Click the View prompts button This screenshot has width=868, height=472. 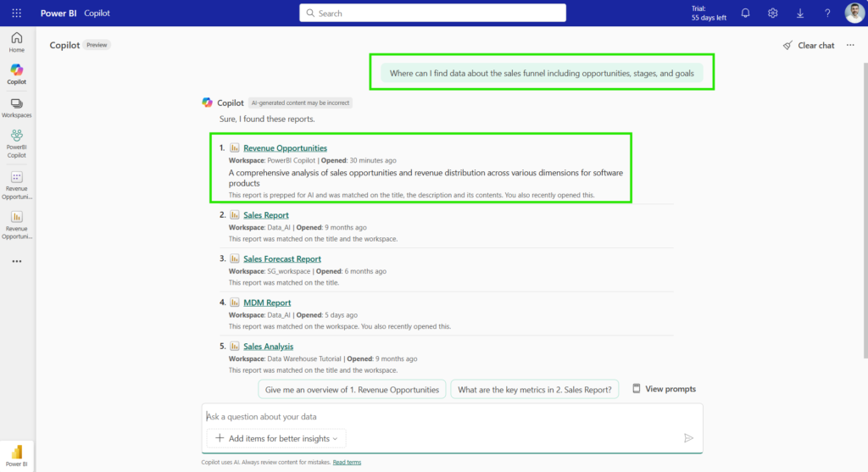[664, 389]
